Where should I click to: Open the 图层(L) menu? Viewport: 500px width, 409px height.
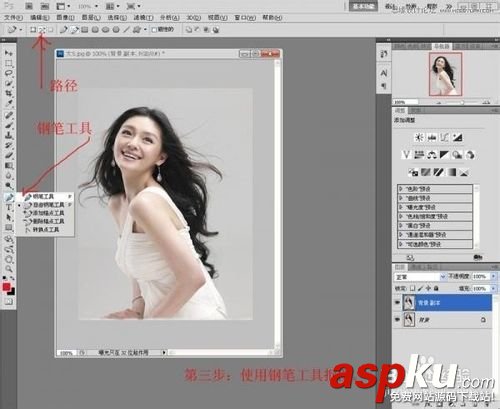click(x=91, y=17)
